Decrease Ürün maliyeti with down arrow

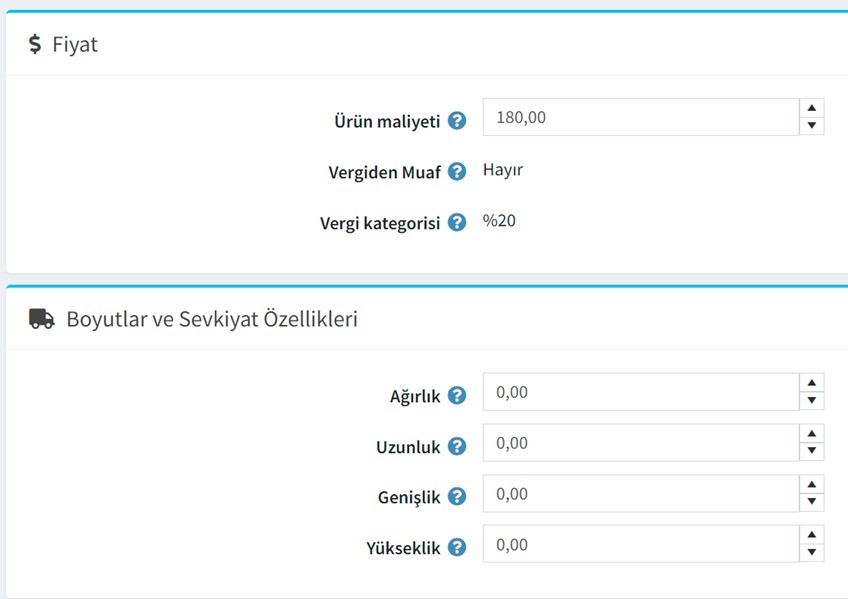click(812, 125)
